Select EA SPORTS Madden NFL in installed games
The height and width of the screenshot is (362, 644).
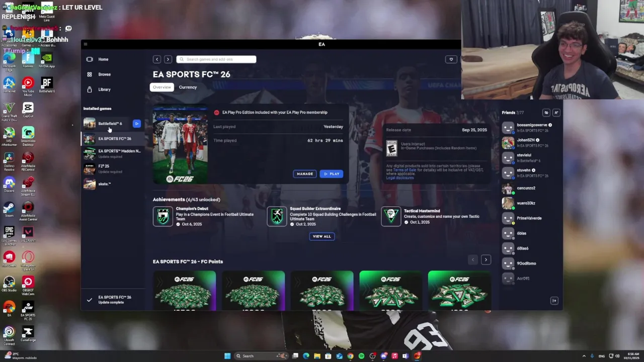tap(113, 153)
